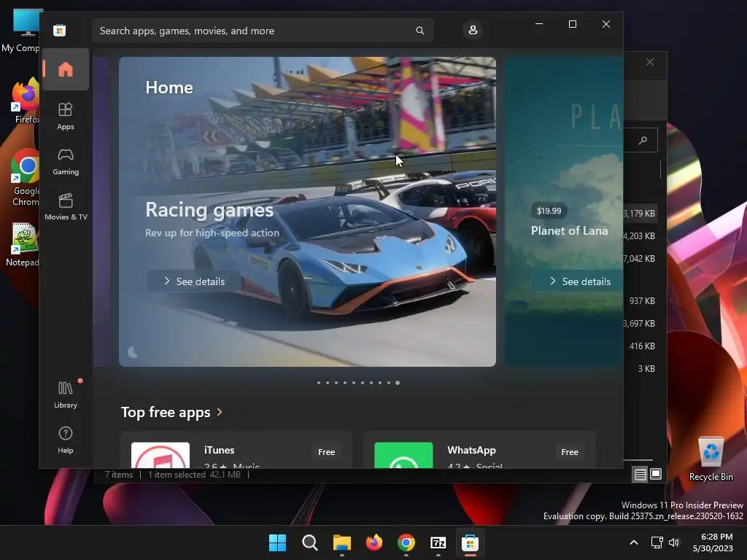Open network status tray icon
This screenshot has width=747, height=560.
point(657,542)
